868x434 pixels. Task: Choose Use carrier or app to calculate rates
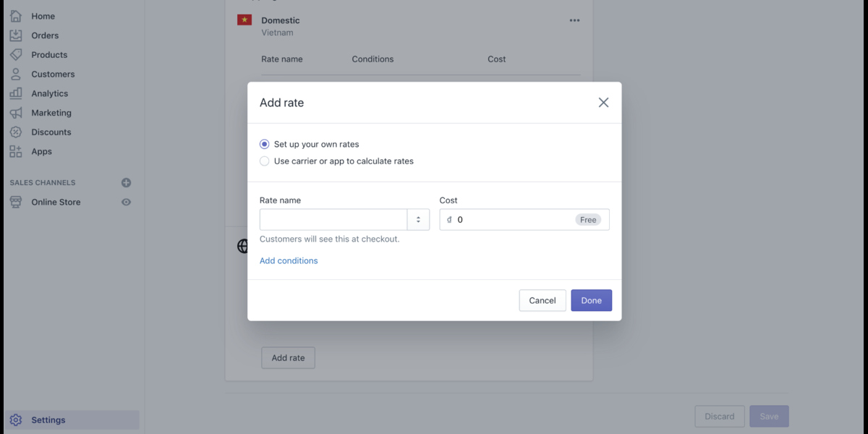264,161
